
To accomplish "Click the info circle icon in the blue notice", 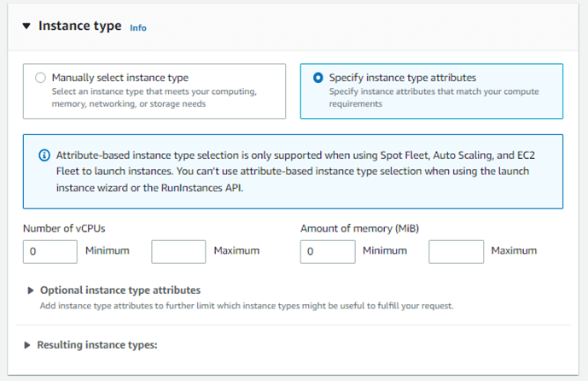I will click(44, 155).
